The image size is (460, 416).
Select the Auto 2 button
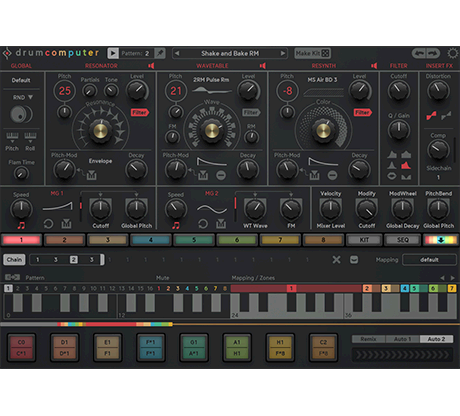coord(436,339)
